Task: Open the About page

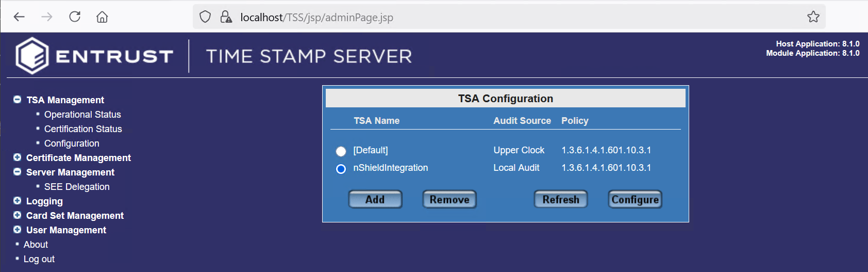Action: pyautogui.click(x=36, y=245)
